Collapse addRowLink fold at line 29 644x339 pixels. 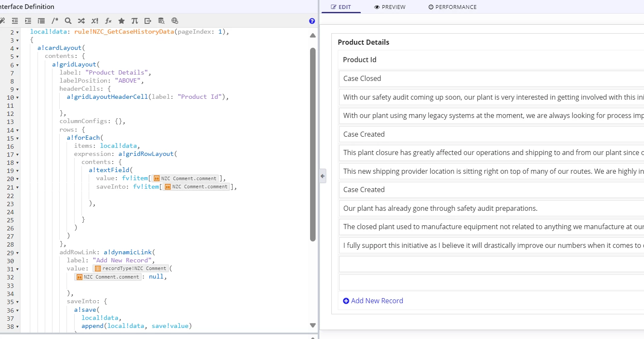click(17, 253)
